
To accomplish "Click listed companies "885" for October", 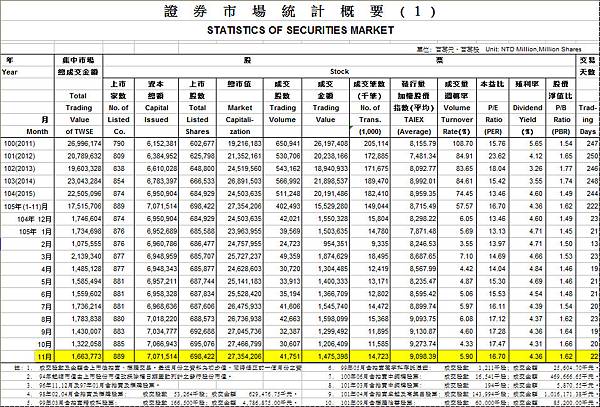I will (119, 344).
